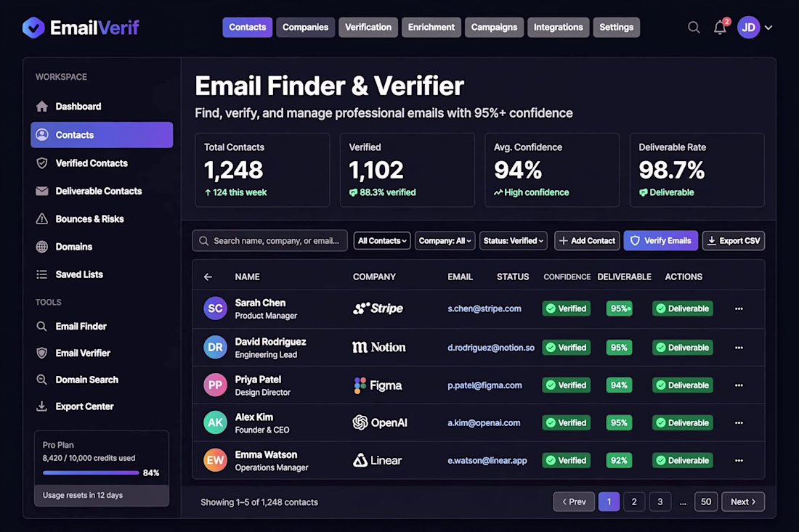799x532 pixels.
Task: Click the credits usage progress bar
Action: [91, 473]
